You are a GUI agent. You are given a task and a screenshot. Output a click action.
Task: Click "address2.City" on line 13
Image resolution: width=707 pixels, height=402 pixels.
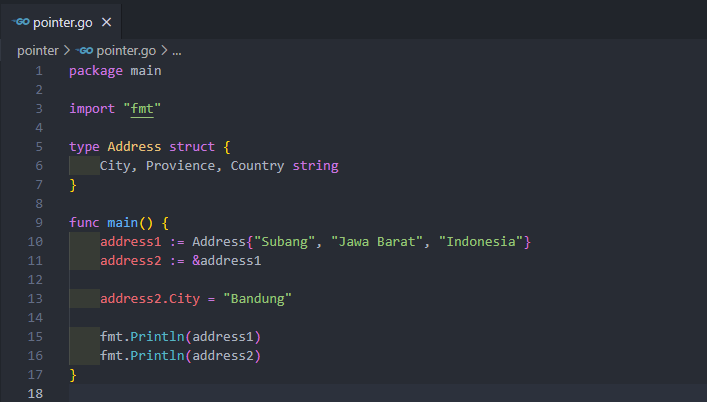tap(150, 298)
